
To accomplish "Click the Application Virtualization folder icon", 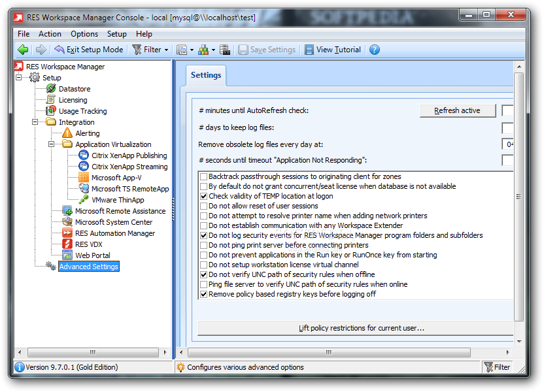I will click(x=67, y=144).
